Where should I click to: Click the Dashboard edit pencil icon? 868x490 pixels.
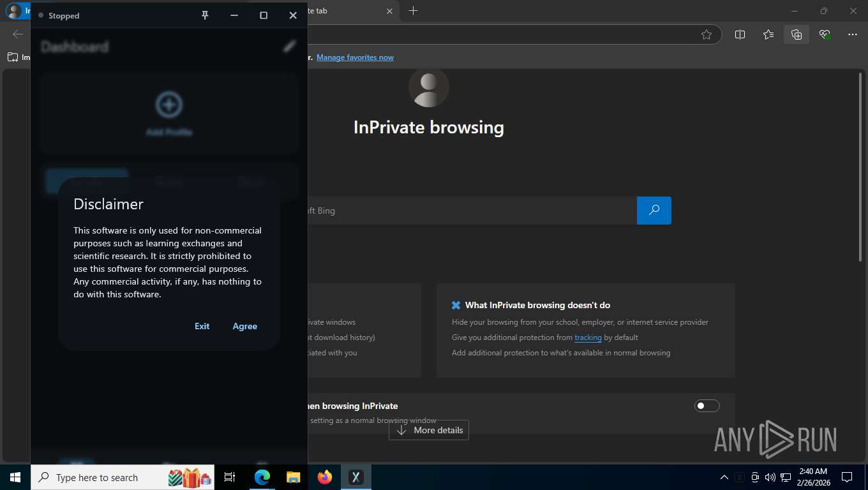point(290,46)
